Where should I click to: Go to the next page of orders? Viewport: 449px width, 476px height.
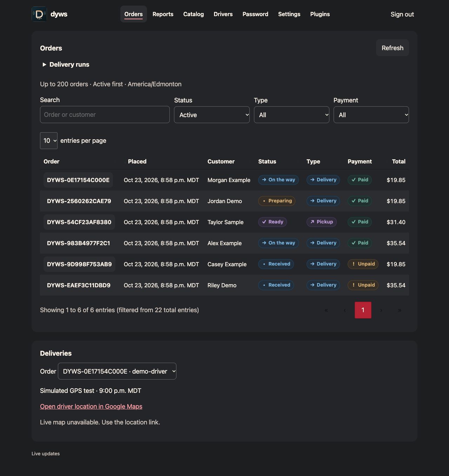pyautogui.click(x=381, y=310)
